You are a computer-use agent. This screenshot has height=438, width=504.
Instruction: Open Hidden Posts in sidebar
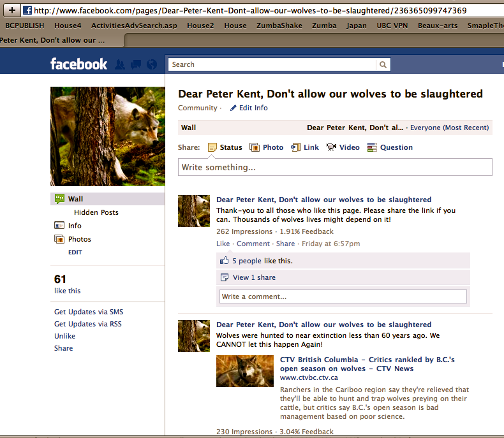click(x=96, y=212)
